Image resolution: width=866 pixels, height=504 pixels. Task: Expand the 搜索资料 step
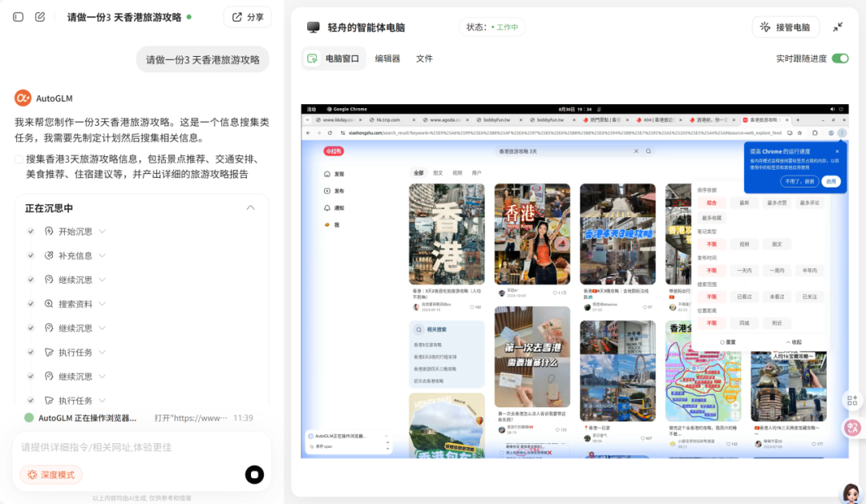point(103,304)
